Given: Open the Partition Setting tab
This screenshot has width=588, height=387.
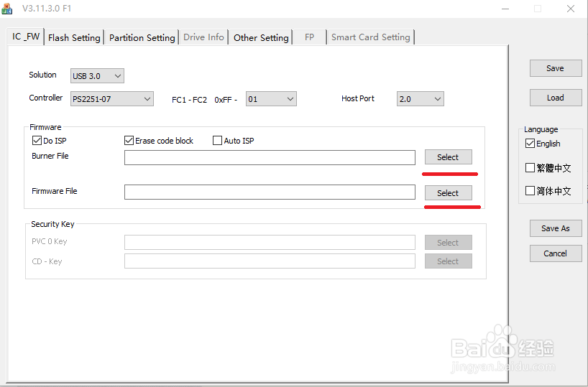Looking at the screenshot, I should pyautogui.click(x=142, y=37).
